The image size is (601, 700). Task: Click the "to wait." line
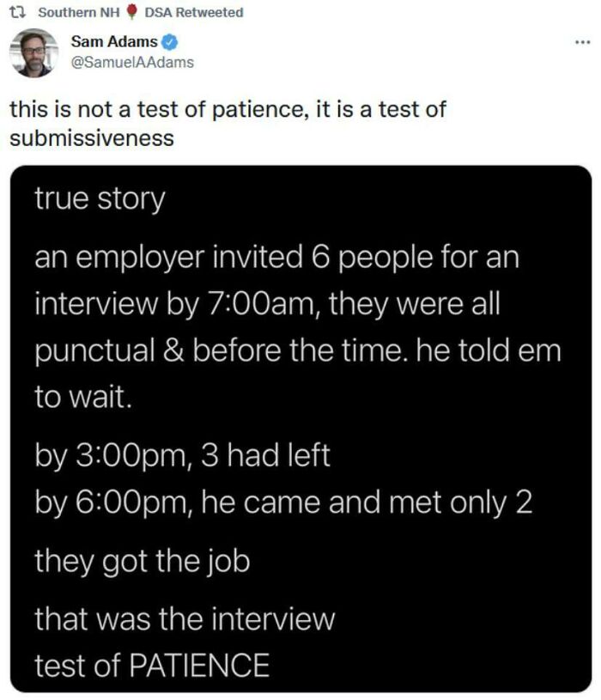coord(82,398)
